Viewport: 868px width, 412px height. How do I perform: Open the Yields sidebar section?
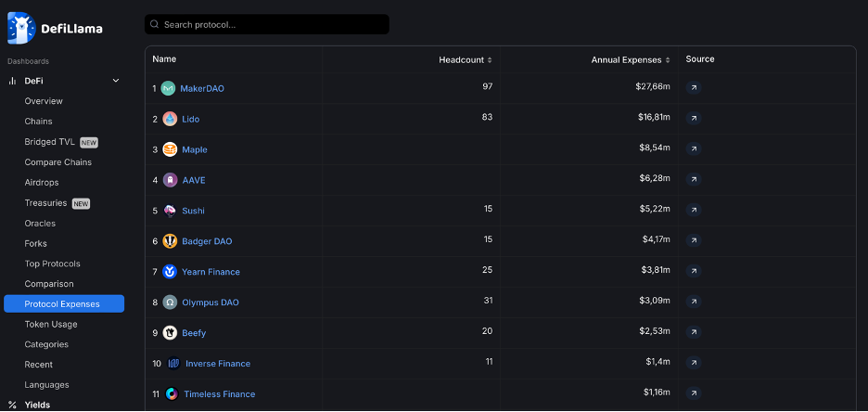pos(37,405)
